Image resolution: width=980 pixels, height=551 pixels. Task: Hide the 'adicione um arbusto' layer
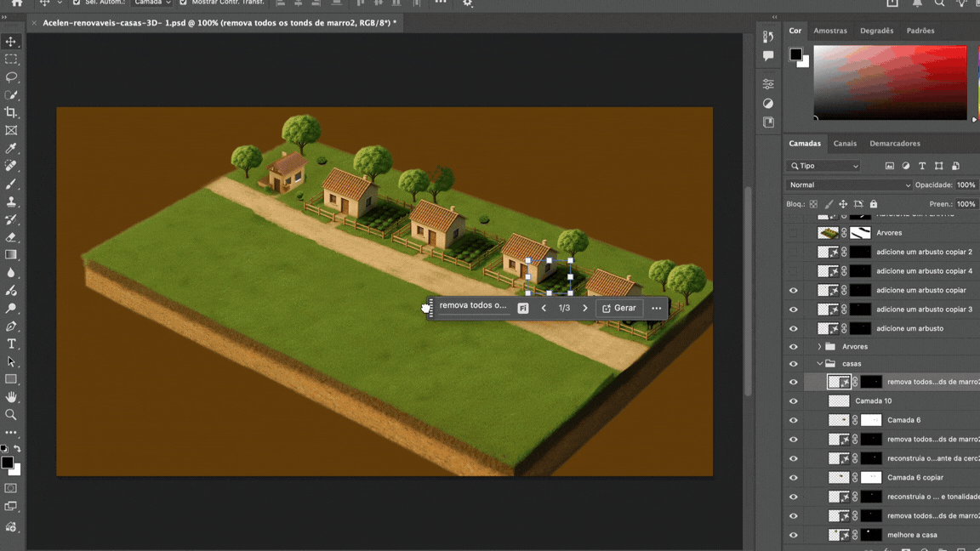(x=793, y=328)
